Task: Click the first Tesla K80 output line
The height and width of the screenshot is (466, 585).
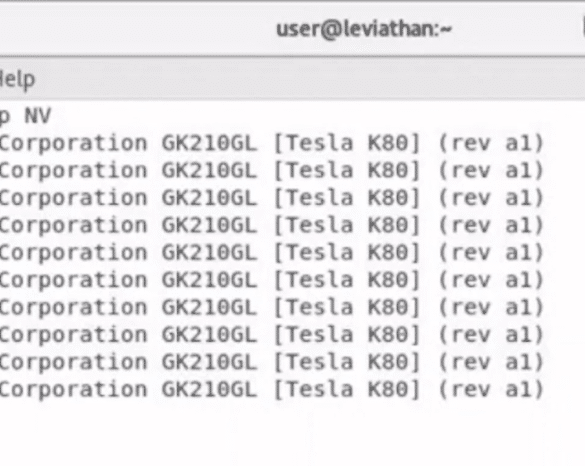Action: click(271, 143)
